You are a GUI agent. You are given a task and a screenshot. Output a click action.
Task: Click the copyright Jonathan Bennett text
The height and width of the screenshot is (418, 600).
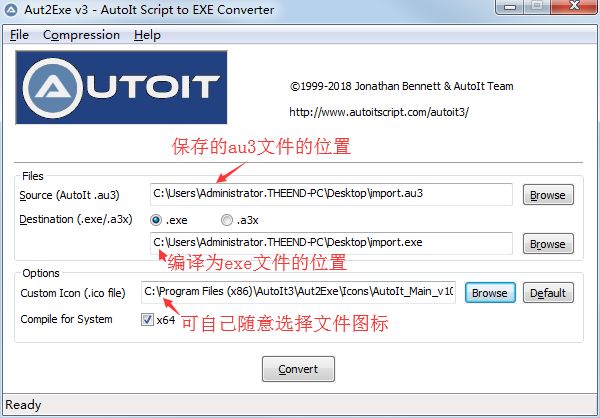(x=401, y=86)
